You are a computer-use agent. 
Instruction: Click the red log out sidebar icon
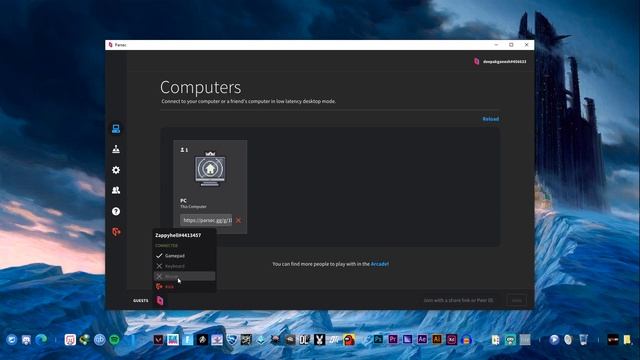[116, 232]
